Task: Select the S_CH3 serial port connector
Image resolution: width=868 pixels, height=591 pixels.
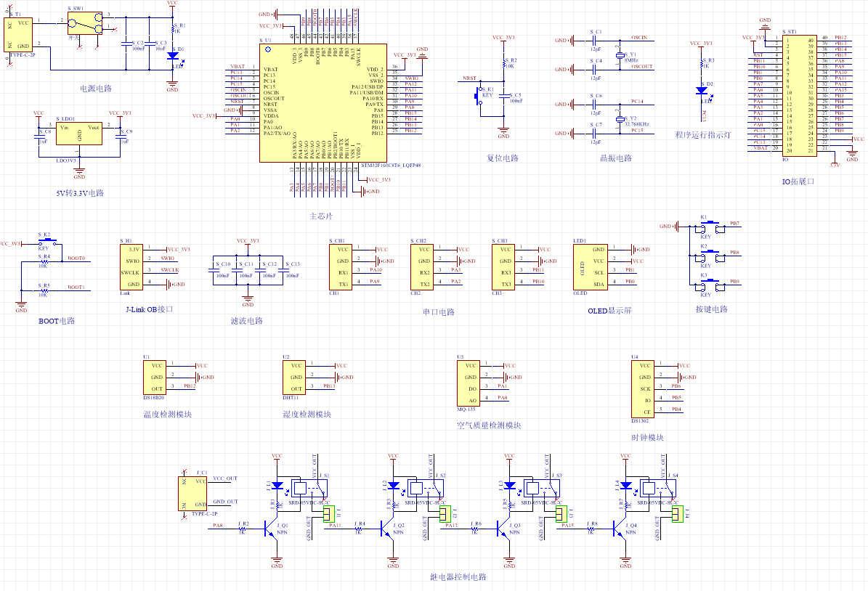Action: [x=503, y=267]
